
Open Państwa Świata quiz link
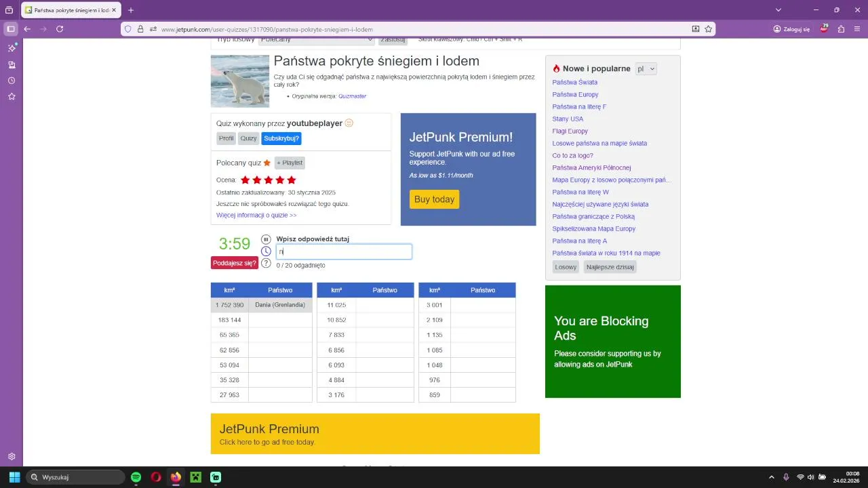pyautogui.click(x=575, y=82)
